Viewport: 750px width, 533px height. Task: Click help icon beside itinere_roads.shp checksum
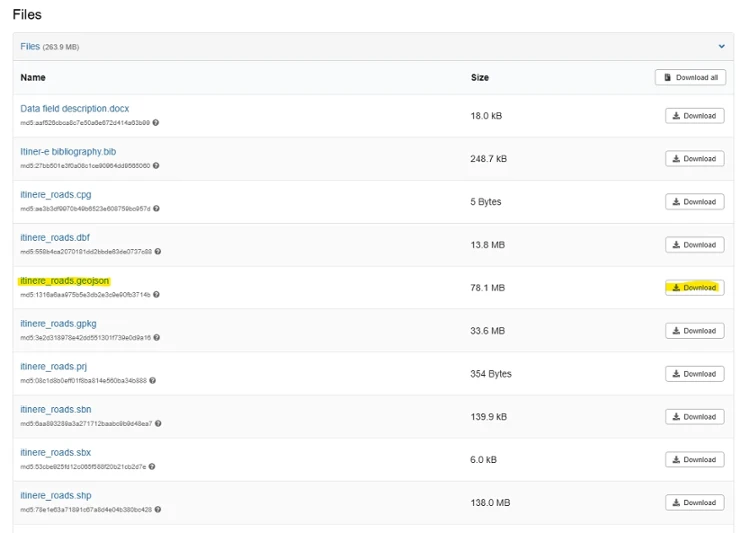pyautogui.click(x=156, y=510)
